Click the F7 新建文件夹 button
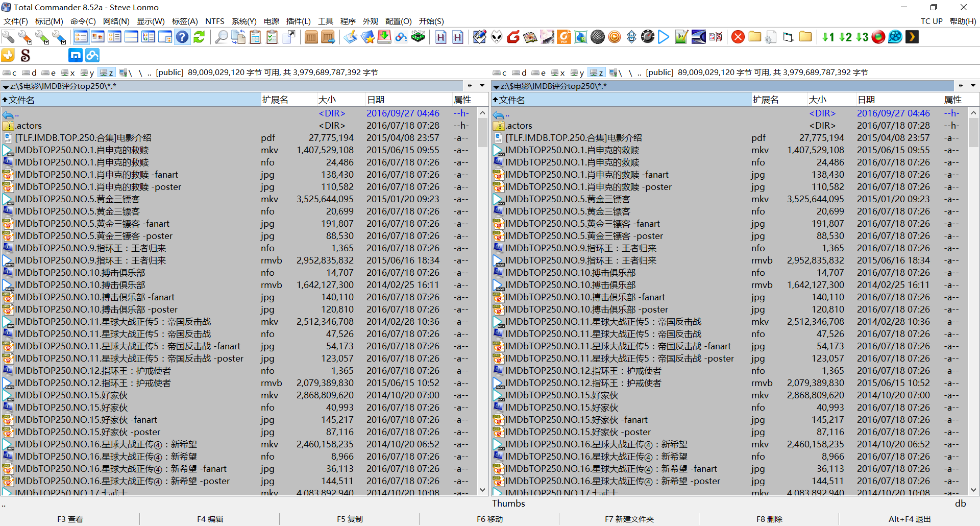980x526 pixels. 629,519
